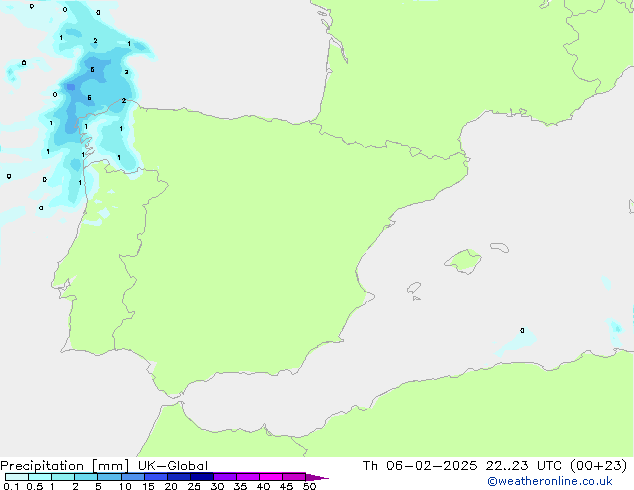Select the 2–5 mm legend color box
The height and width of the screenshot is (490, 634).
click(x=86, y=477)
